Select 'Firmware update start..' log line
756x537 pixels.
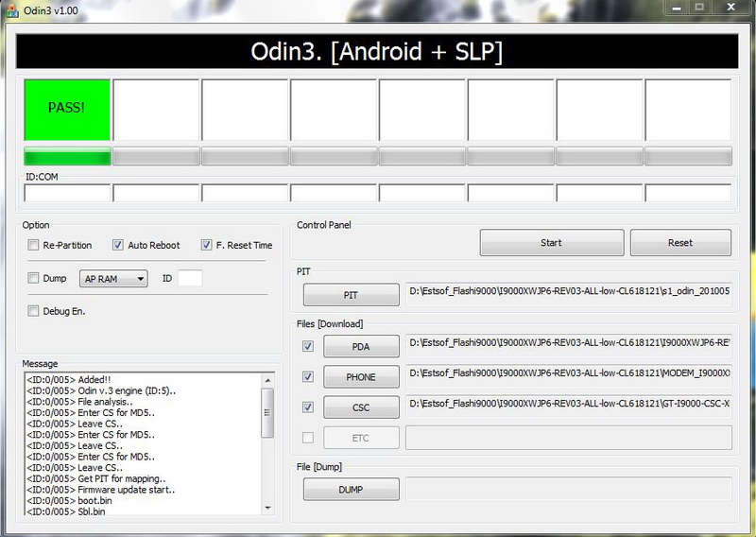(x=101, y=490)
